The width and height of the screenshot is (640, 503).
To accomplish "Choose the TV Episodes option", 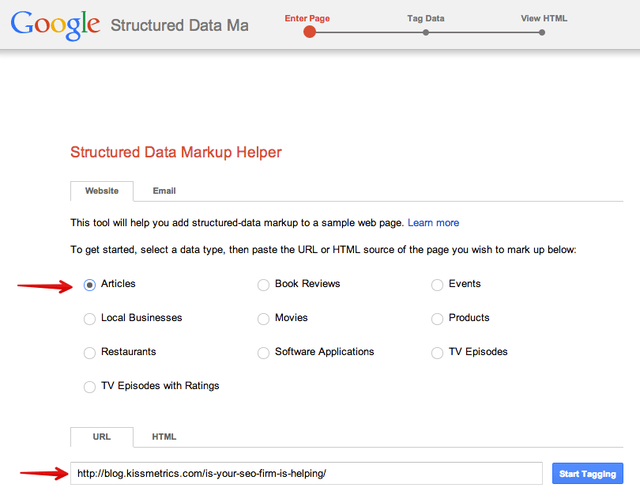I will pyautogui.click(x=438, y=353).
